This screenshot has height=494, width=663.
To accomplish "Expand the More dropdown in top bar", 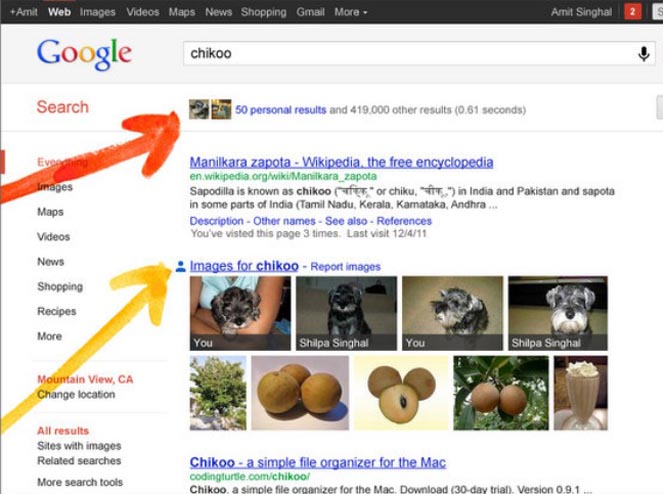I will pos(351,12).
